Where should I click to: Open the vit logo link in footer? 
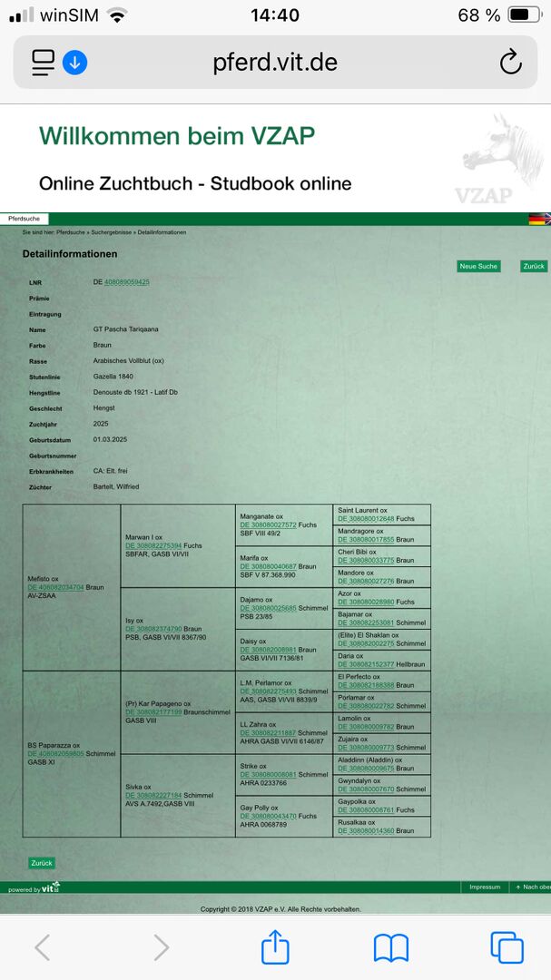click(x=51, y=887)
